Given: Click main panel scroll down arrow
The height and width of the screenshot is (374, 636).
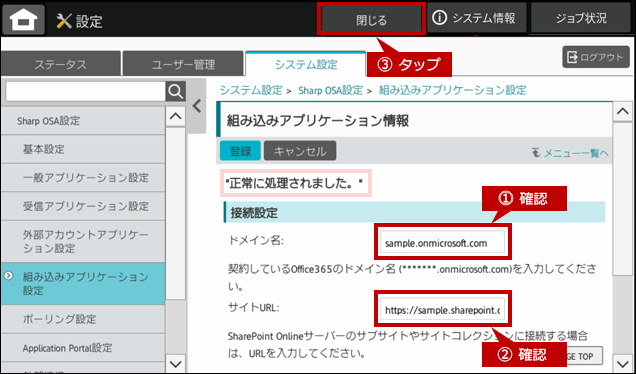Looking at the screenshot, I should pos(623,363).
